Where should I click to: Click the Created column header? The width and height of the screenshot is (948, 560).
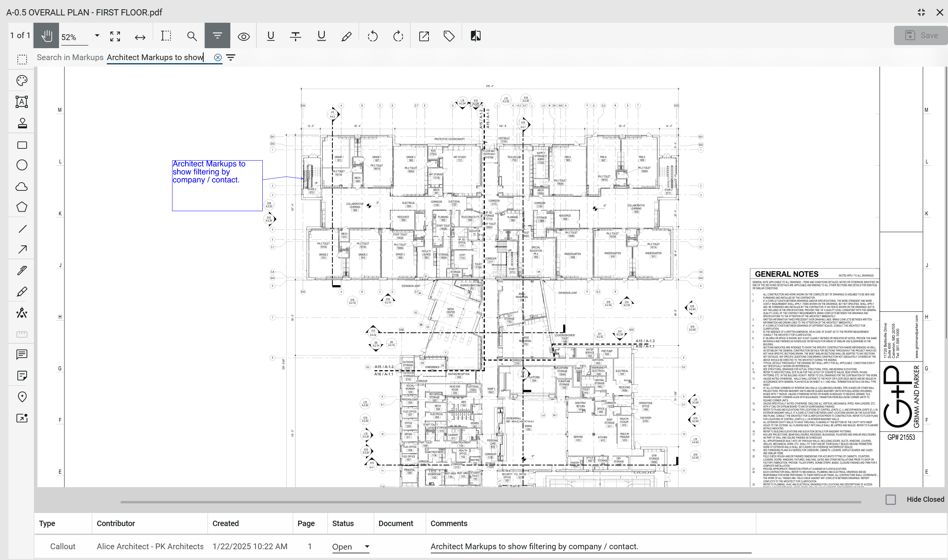coord(226,523)
